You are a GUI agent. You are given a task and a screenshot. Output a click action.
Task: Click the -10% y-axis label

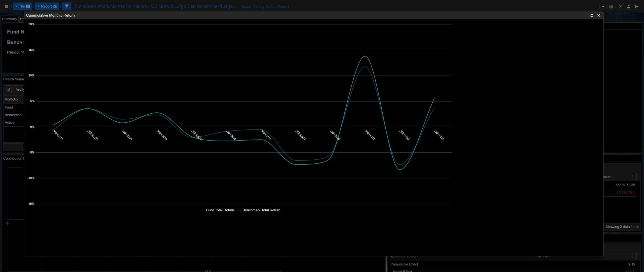31,178
